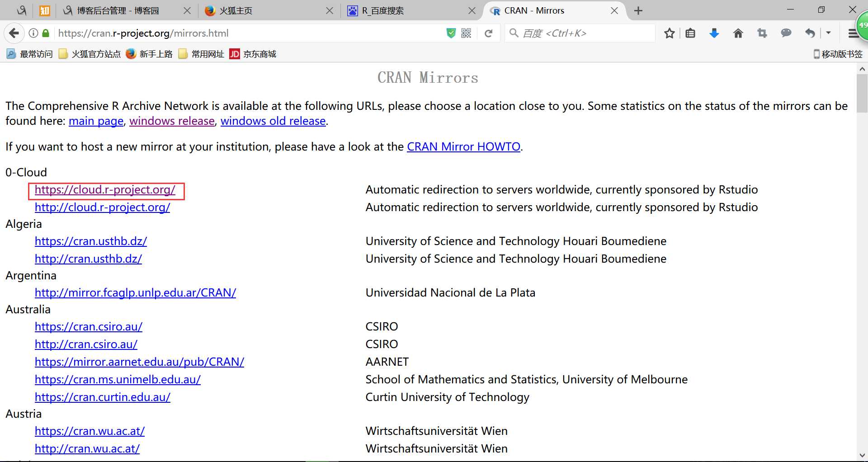Open the QR code icon

(466, 33)
